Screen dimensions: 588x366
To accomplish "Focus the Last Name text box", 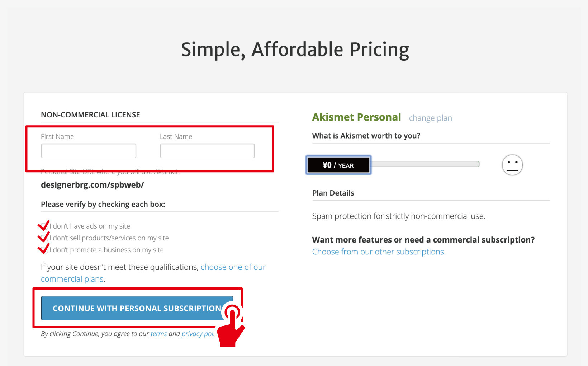I will pyautogui.click(x=207, y=151).
